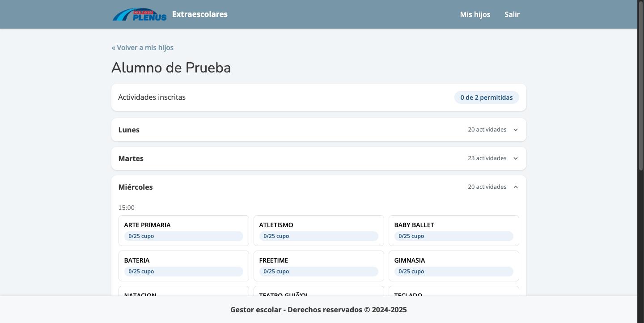Select the BABY BALLET activity card

[454, 231]
